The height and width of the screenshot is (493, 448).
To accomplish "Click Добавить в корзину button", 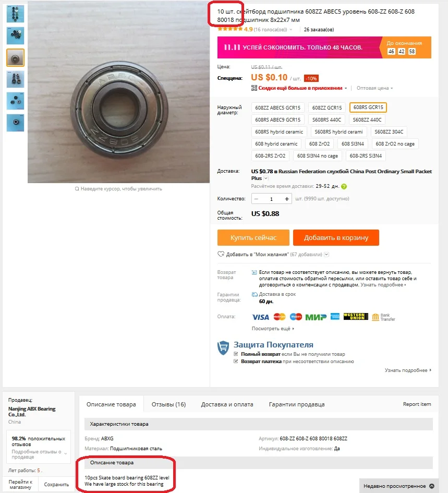I will click(x=336, y=237).
